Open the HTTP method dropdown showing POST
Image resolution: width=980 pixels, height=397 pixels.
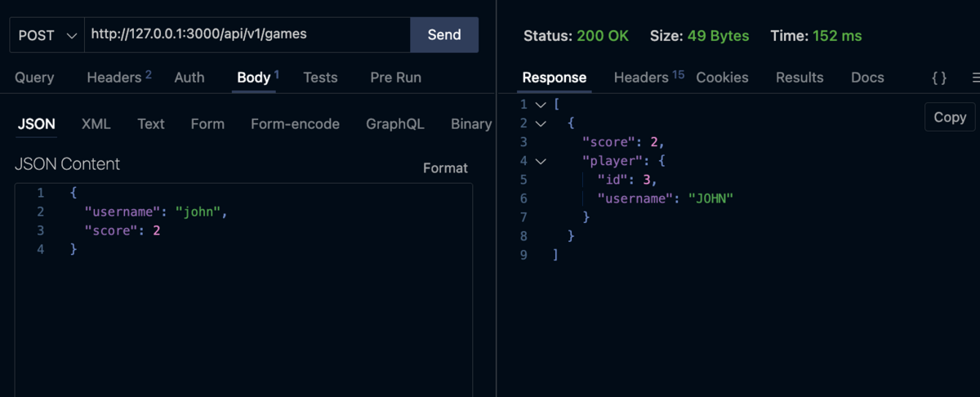(x=47, y=35)
